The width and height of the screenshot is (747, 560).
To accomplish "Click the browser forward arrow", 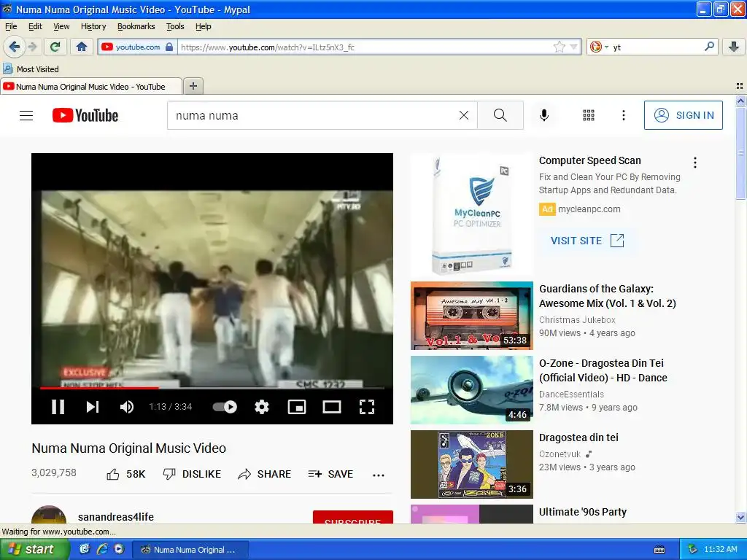I will coord(32,47).
